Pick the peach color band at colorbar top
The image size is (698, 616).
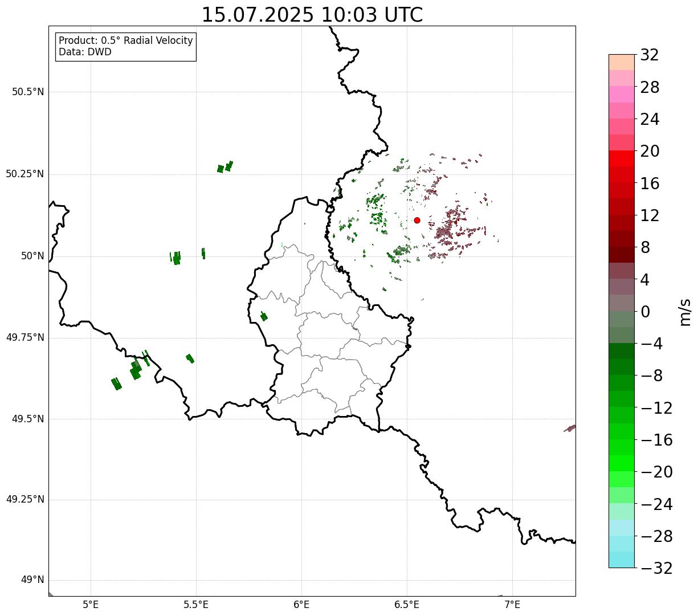click(622, 62)
